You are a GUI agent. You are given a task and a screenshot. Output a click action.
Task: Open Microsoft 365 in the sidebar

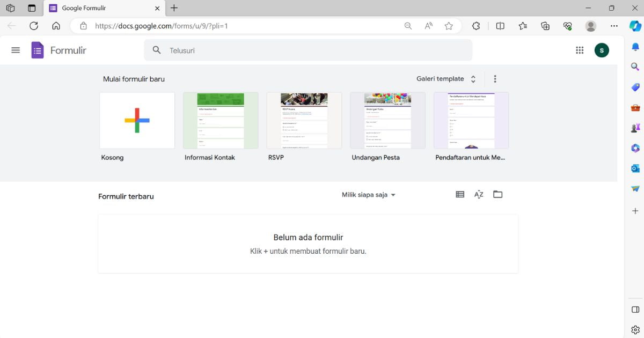click(x=635, y=149)
